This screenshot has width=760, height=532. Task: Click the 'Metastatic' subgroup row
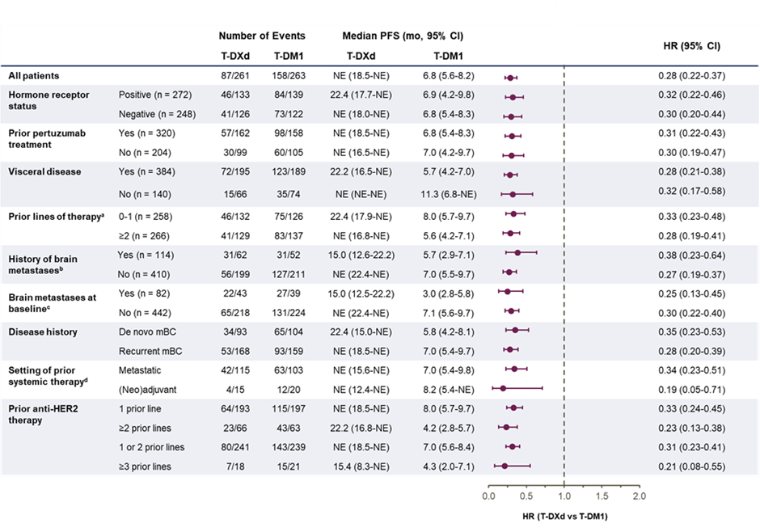click(140, 370)
